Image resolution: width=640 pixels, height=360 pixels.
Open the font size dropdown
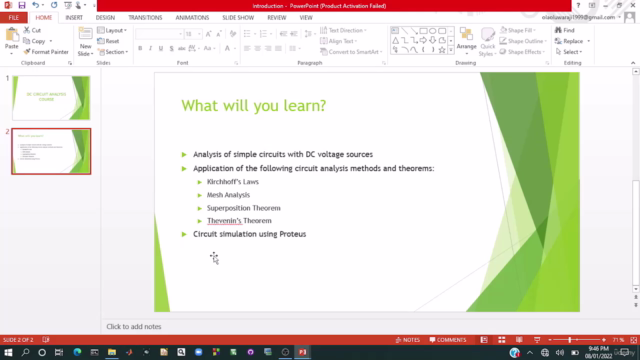pos(199,34)
